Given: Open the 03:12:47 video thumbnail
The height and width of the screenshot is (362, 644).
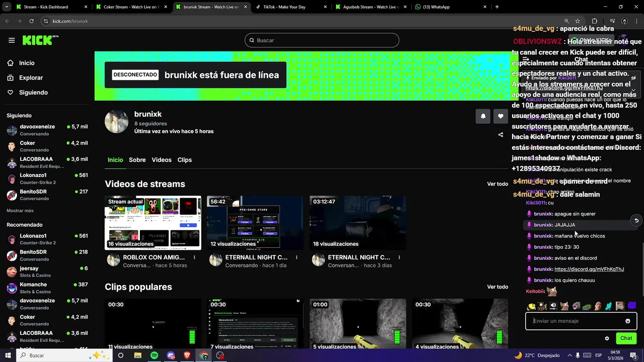Looking at the screenshot, I should (358, 223).
